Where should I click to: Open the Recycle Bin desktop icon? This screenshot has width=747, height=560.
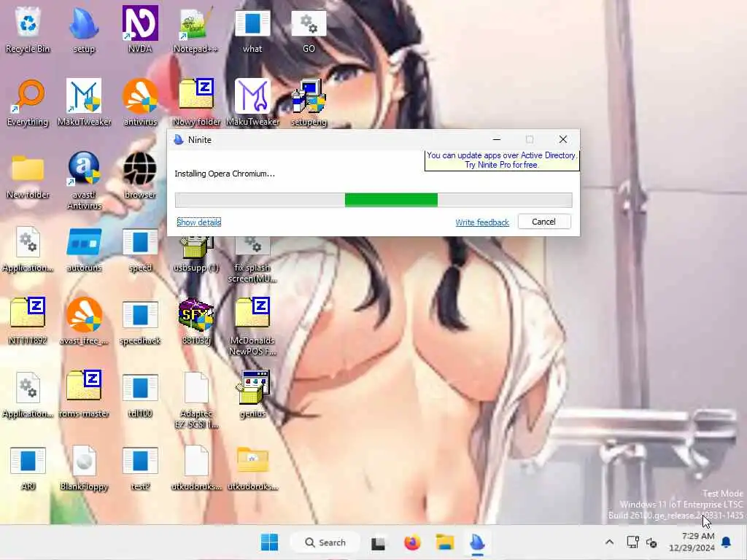28,29
